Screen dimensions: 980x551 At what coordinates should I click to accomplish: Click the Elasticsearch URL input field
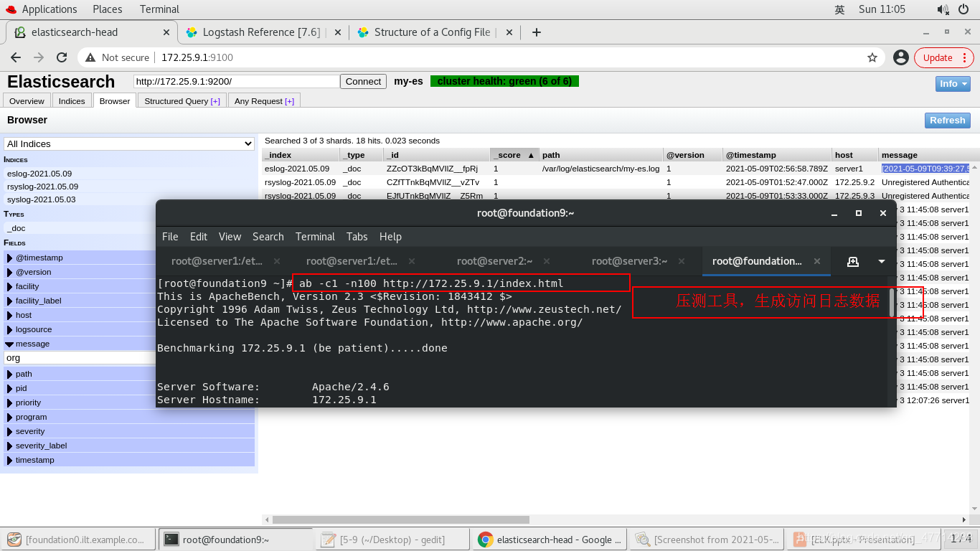pos(236,82)
